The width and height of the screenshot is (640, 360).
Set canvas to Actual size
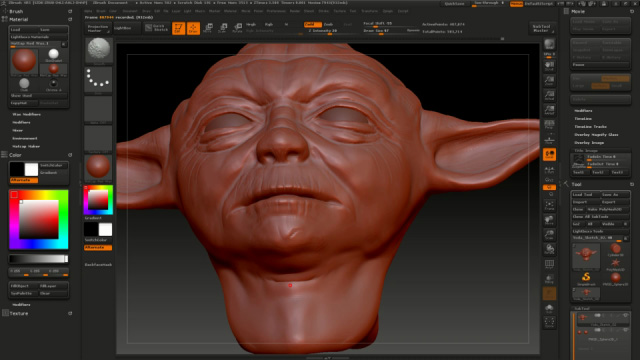tap(549, 96)
